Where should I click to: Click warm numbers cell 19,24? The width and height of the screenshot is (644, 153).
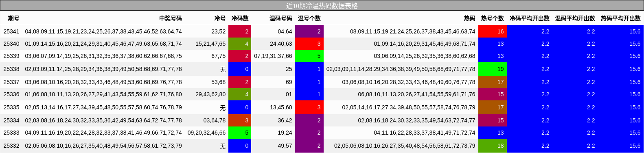[285, 133]
